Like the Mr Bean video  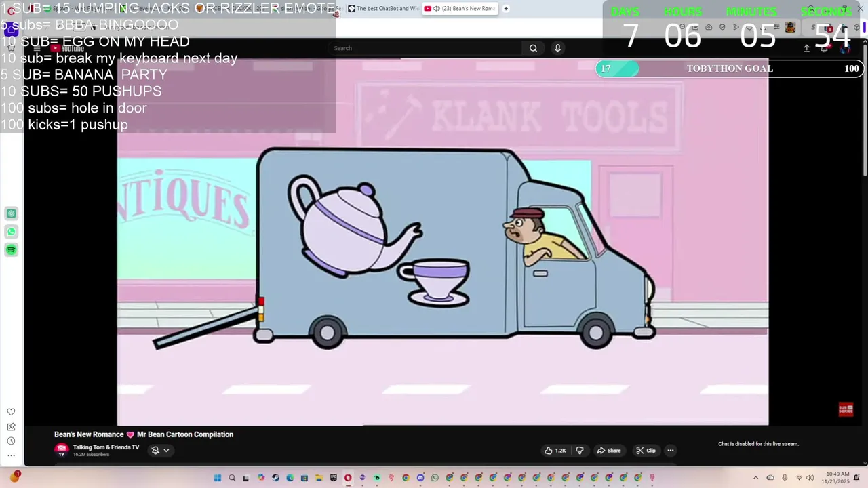(x=555, y=451)
